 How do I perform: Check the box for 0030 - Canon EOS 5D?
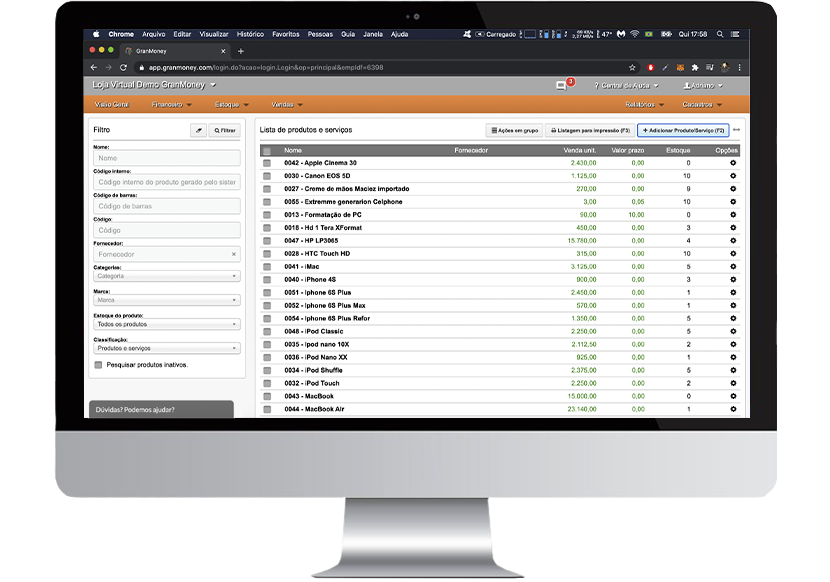(x=267, y=176)
